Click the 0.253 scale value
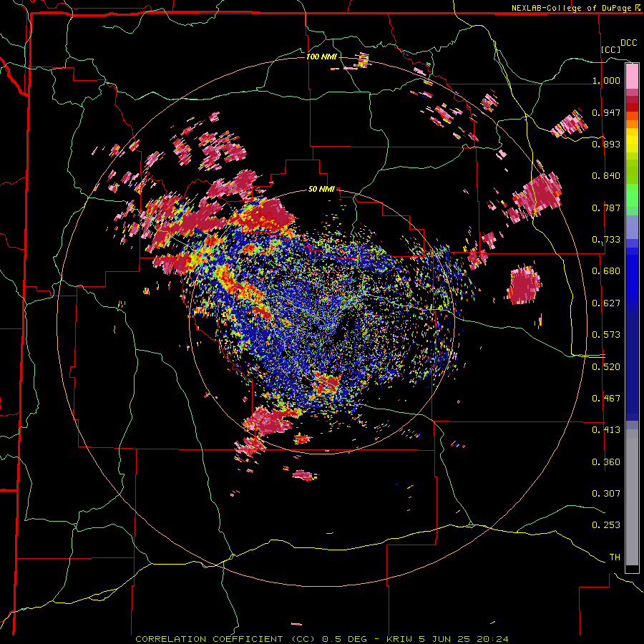 click(606, 525)
